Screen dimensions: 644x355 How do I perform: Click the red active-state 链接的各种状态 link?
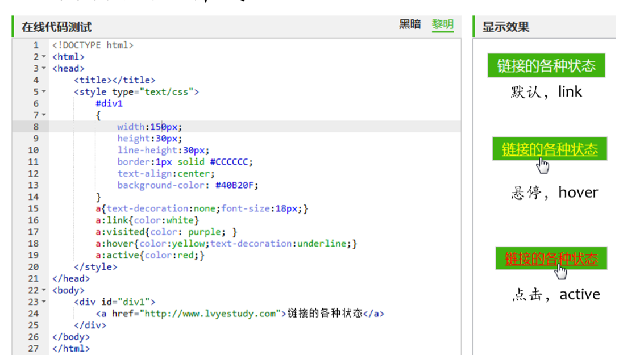tap(551, 258)
